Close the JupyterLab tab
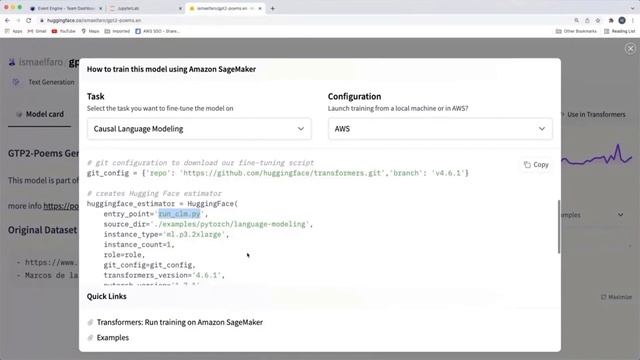 [x=180, y=8]
